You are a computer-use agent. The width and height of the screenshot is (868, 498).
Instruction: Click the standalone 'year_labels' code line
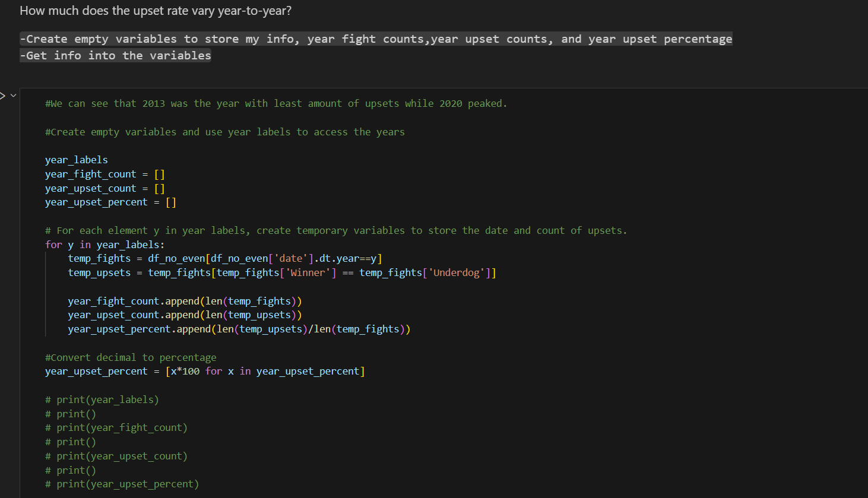77,160
